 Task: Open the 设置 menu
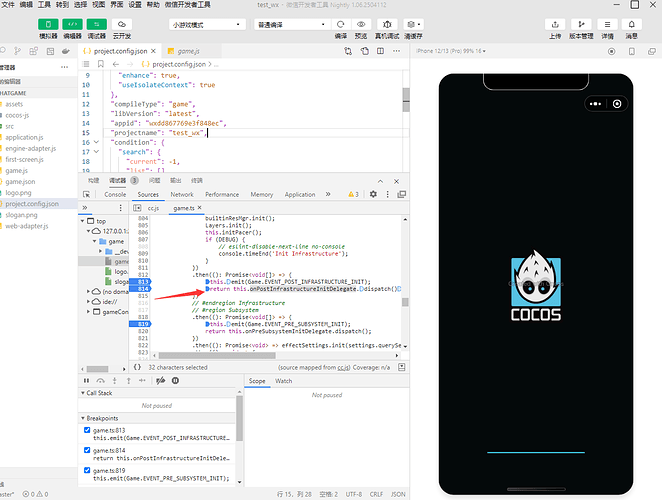135,5
